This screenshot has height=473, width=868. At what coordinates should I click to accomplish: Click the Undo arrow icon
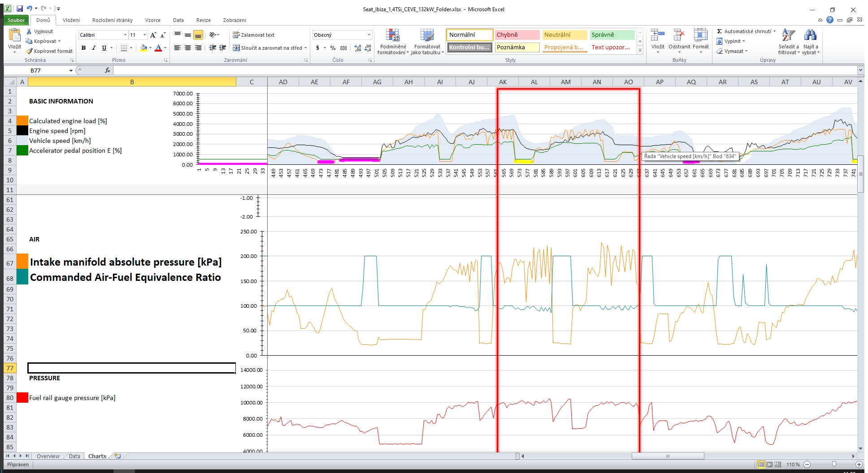pyautogui.click(x=29, y=9)
